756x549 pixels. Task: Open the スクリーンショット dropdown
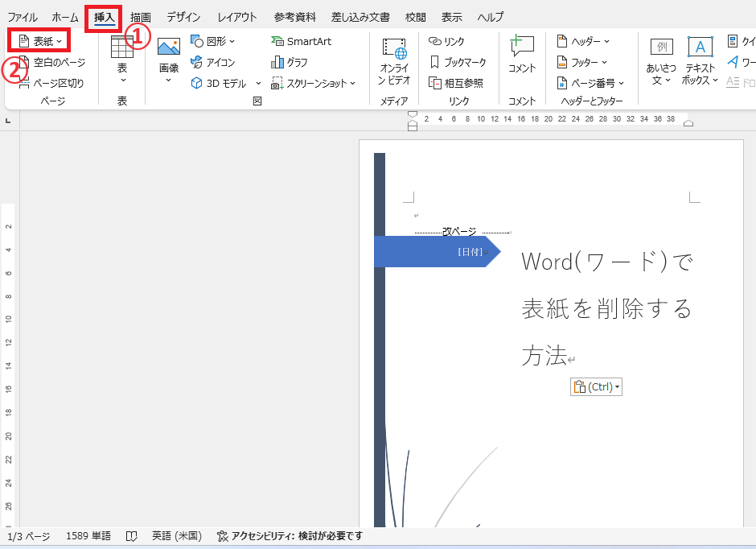tap(314, 83)
